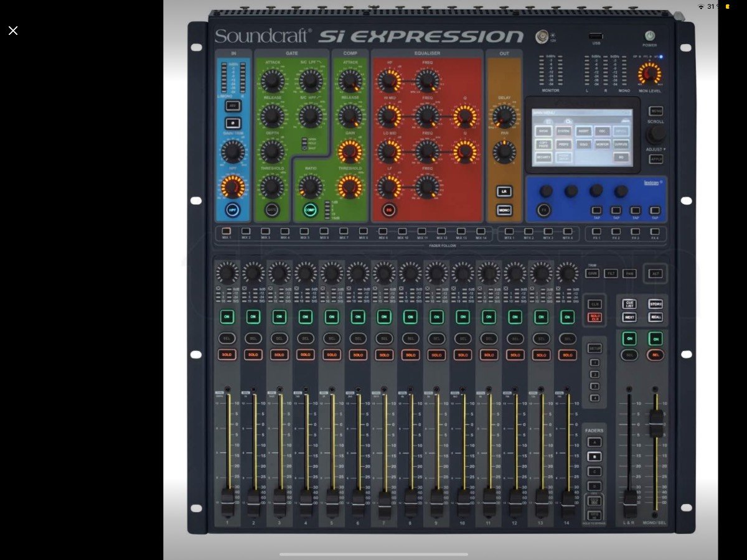Select fader layer B
The image size is (747, 560).
[594, 456]
